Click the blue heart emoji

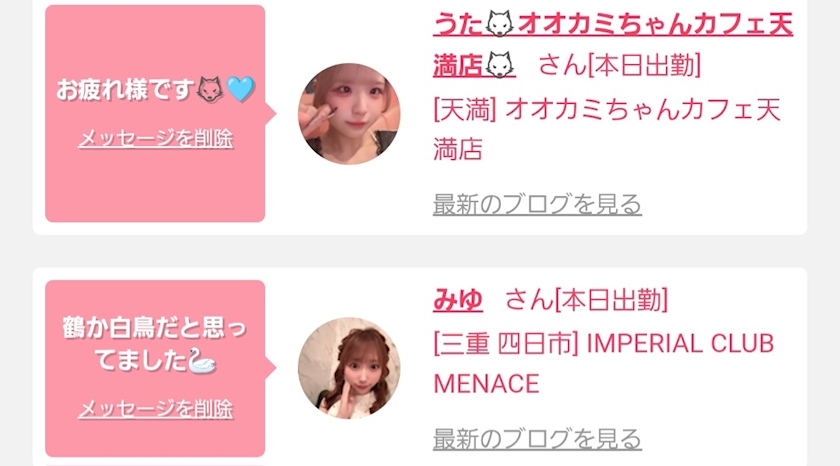tap(241, 89)
